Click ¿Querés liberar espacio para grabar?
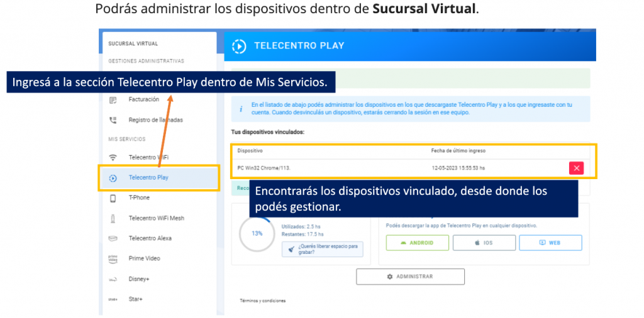644x318 pixels. [x=323, y=249]
